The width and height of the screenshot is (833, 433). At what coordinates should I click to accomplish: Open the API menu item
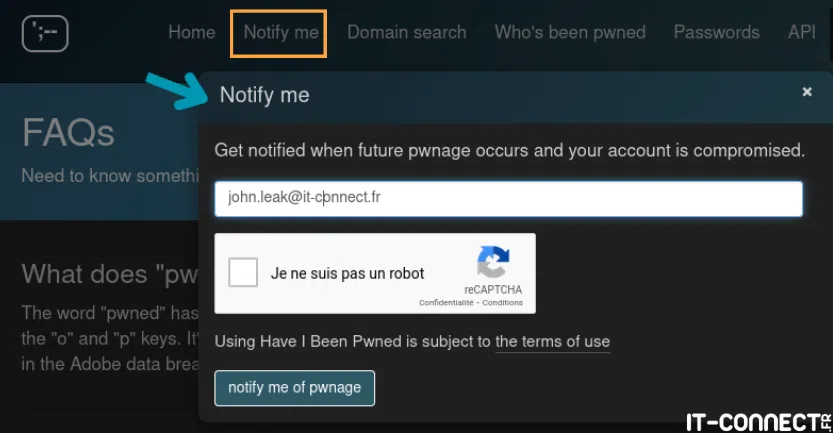point(801,32)
